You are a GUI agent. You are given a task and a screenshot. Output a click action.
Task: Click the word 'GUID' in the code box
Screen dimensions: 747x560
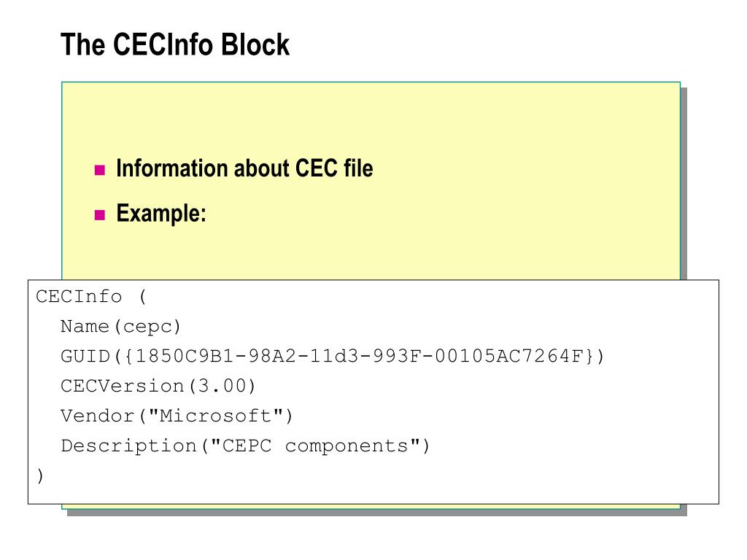pos(85,356)
